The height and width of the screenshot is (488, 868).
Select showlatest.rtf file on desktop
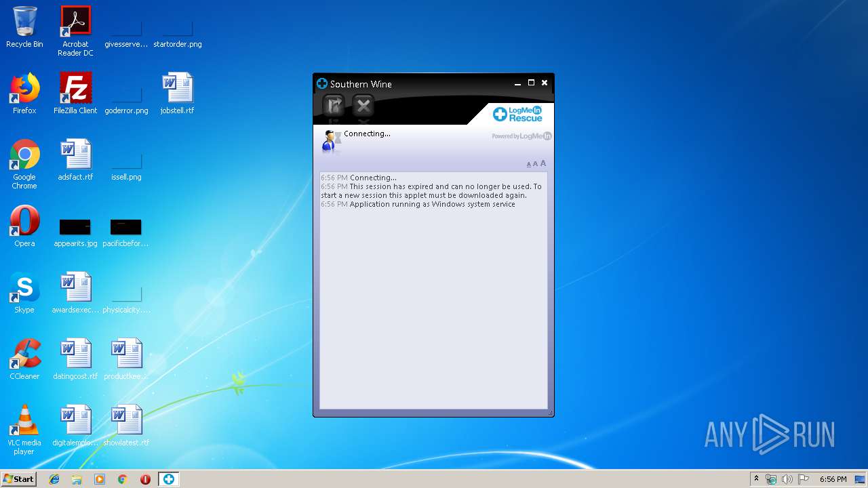(126, 426)
